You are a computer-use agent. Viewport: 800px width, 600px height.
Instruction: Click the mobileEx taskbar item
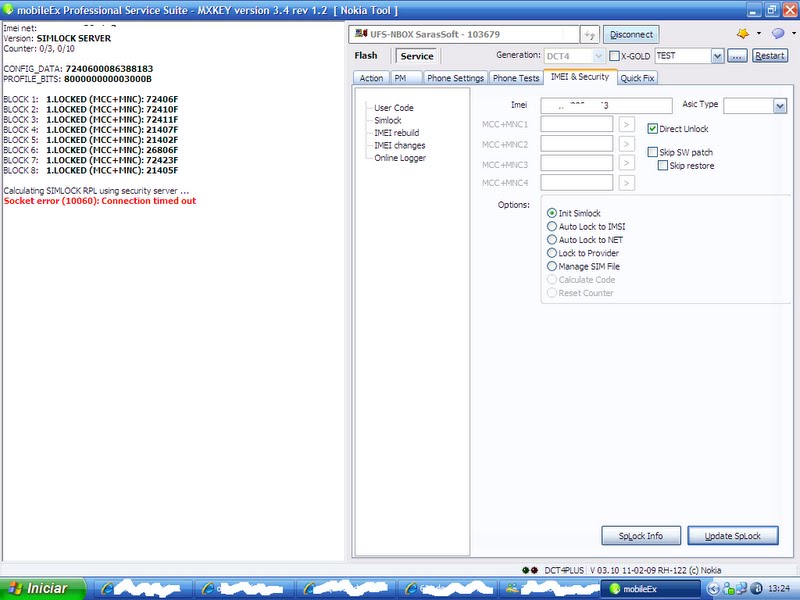pyautogui.click(x=650, y=589)
